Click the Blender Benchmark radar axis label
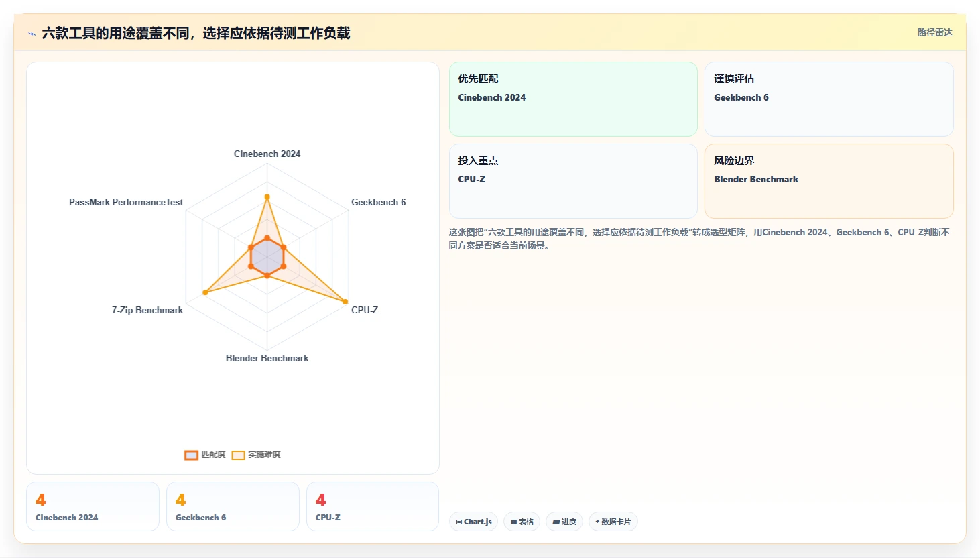This screenshot has height=558, width=980. point(267,358)
